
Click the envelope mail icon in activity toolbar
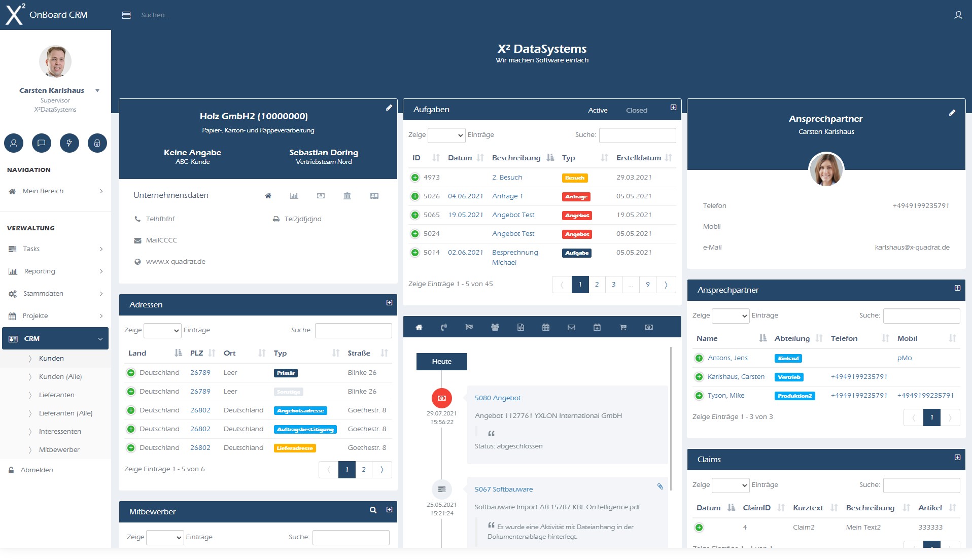571,328
